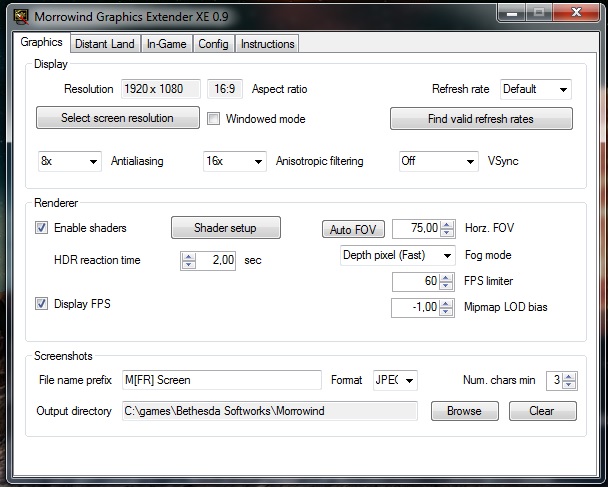Viewport: 610px width, 489px height.
Task: Click Find valid refresh rates button
Action: pos(481,119)
